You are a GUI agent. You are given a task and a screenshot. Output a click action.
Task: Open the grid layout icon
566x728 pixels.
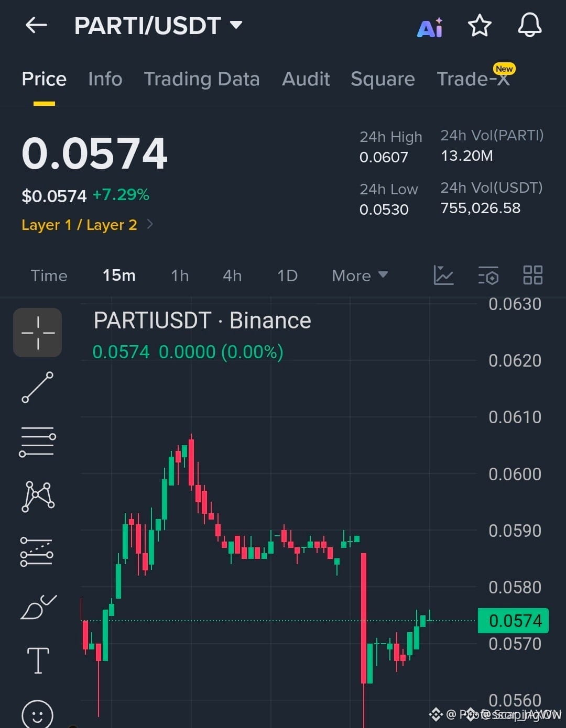coord(533,275)
